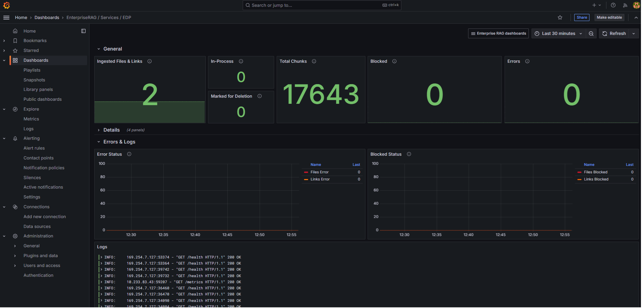Show info icon for In-Process panel
The width and height of the screenshot is (644, 308).
[241, 61]
